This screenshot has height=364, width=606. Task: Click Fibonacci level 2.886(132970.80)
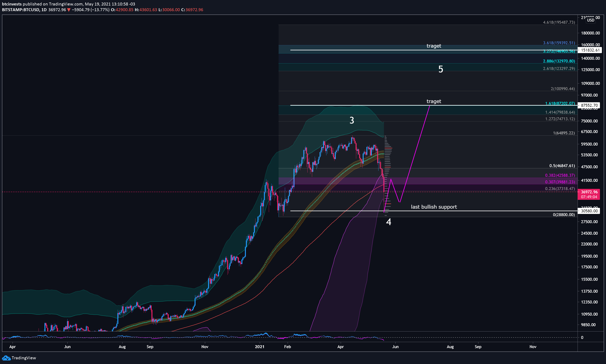coord(559,61)
